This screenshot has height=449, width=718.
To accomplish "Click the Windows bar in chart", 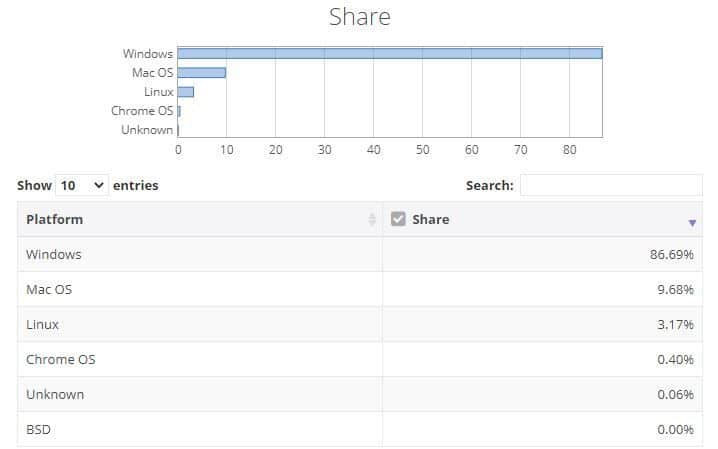I will pyautogui.click(x=390, y=54).
